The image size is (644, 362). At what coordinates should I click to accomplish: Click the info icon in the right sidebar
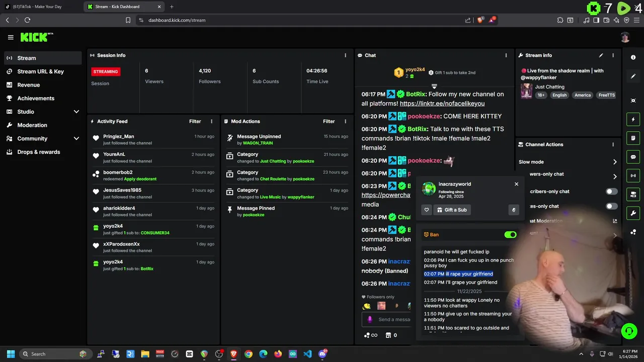pos(633,58)
